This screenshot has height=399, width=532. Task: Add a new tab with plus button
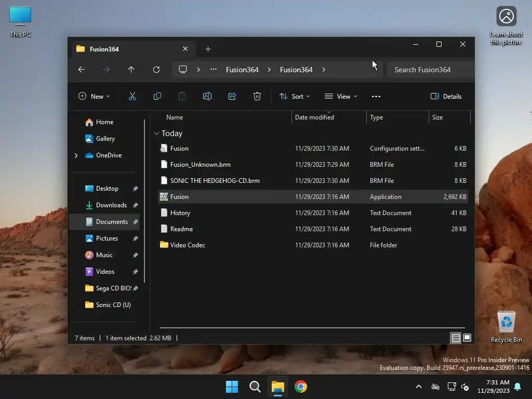click(x=208, y=49)
